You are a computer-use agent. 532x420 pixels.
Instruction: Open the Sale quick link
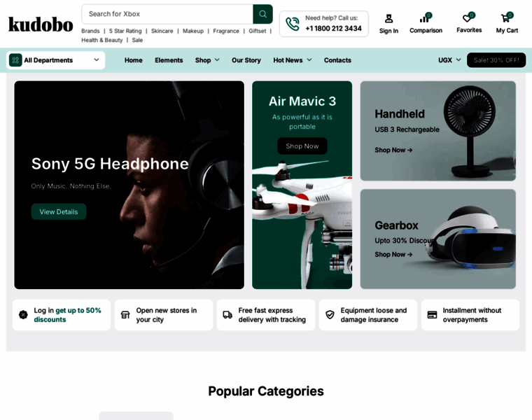pos(137,40)
